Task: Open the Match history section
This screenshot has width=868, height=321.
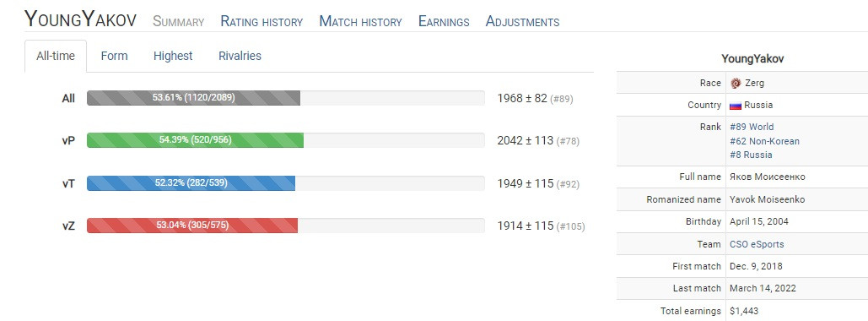Action: pos(360,22)
